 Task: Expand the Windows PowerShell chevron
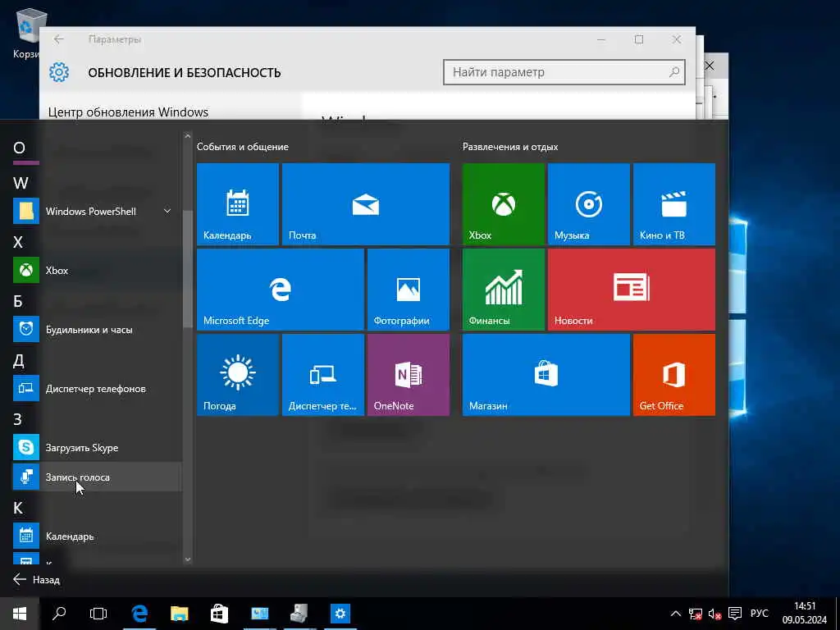coord(167,211)
